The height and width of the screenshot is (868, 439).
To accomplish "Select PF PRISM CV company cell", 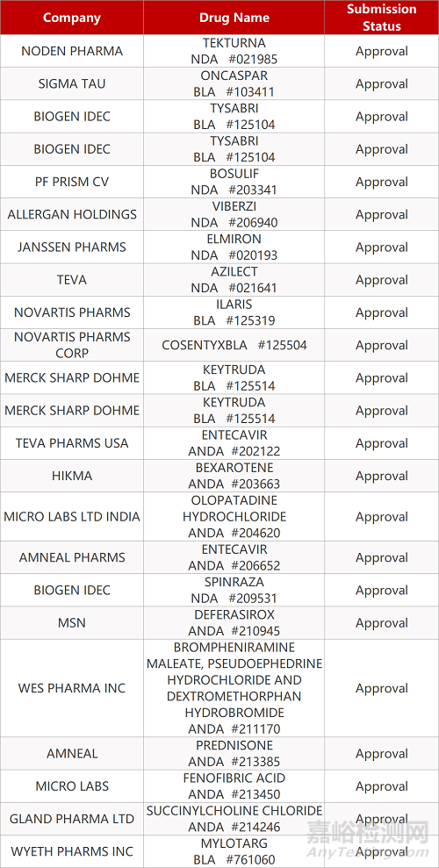I will click(x=72, y=182).
